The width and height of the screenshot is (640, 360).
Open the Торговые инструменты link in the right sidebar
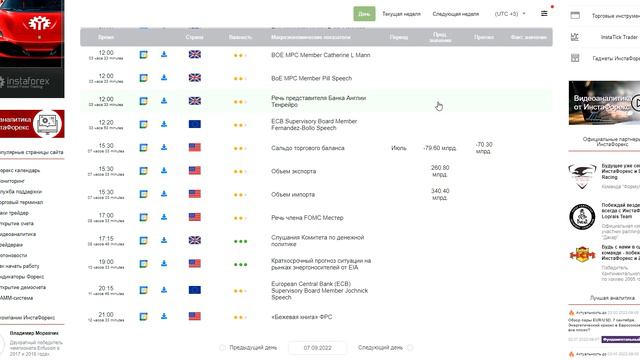pos(616,16)
